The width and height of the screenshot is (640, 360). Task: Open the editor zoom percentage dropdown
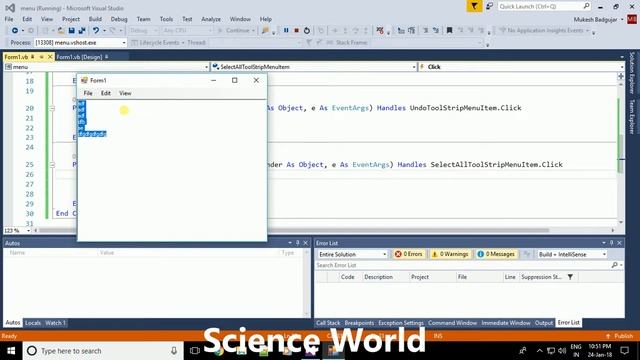click(17, 231)
